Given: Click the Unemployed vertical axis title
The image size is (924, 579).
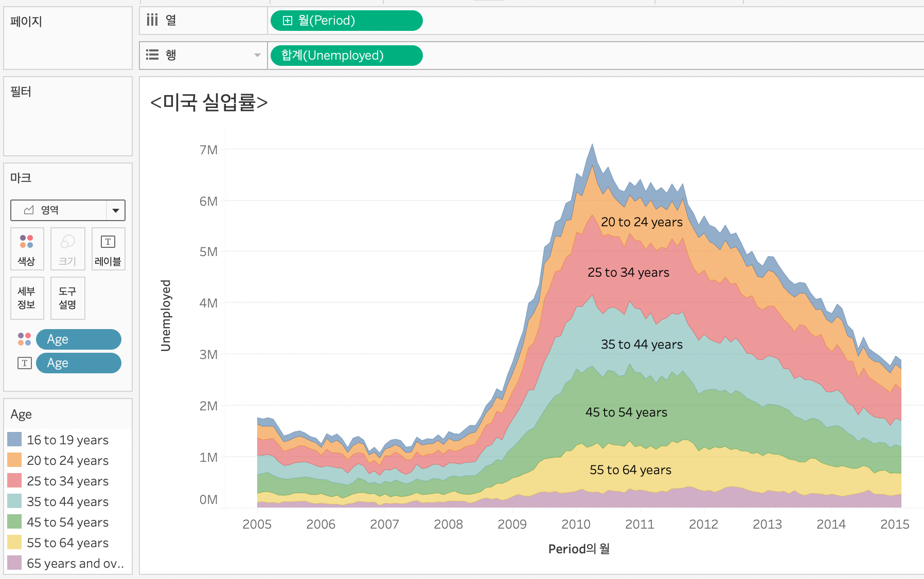Looking at the screenshot, I should pyautogui.click(x=166, y=315).
